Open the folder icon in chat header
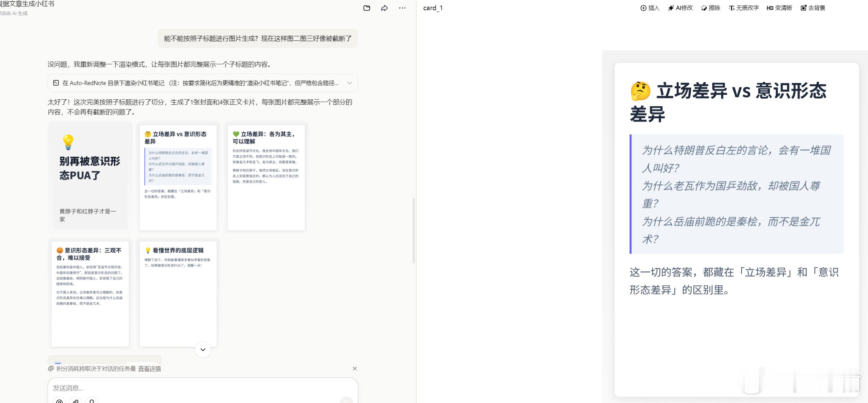This screenshot has width=868, height=403. pyautogui.click(x=367, y=8)
